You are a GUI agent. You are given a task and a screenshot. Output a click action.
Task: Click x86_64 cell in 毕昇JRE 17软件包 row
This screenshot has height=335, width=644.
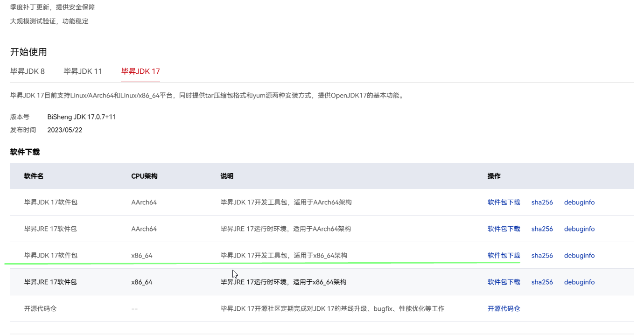142,282
